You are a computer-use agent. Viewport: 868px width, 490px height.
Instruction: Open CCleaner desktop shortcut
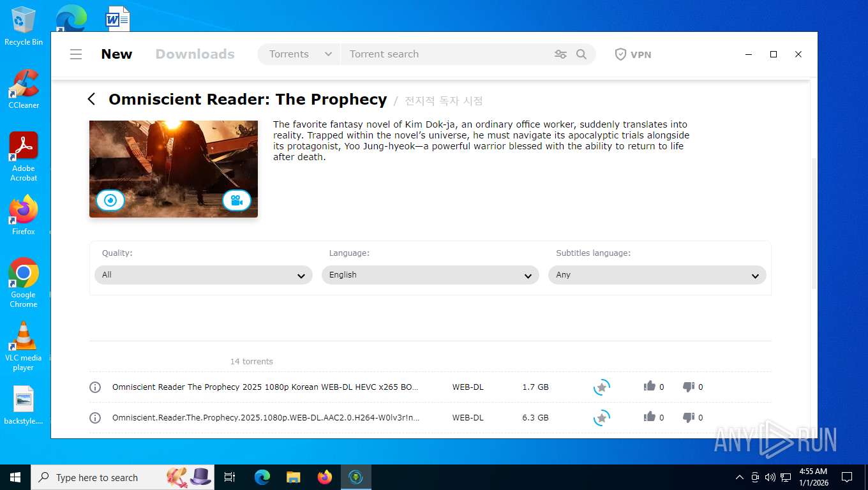pyautogui.click(x=24, y=89)
